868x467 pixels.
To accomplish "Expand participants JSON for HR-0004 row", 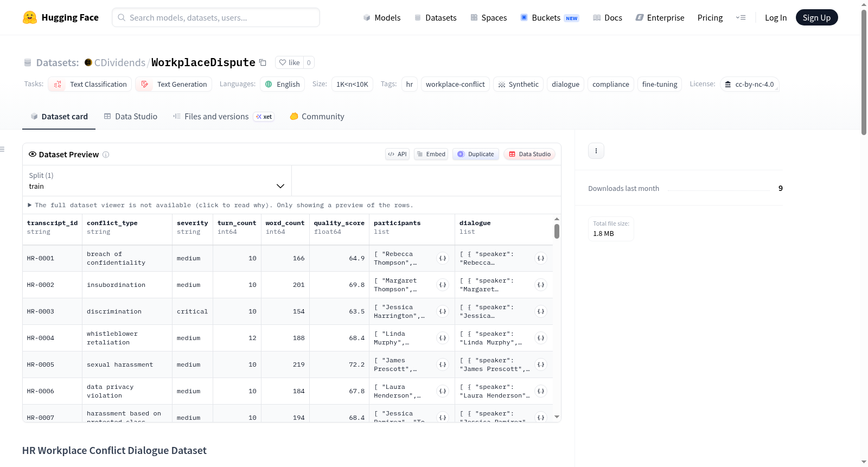I will tap(443, 338).
